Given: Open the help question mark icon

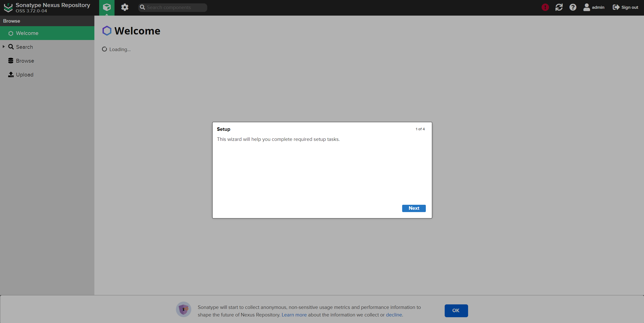Looking at the screenshot, I should [573, 7].
